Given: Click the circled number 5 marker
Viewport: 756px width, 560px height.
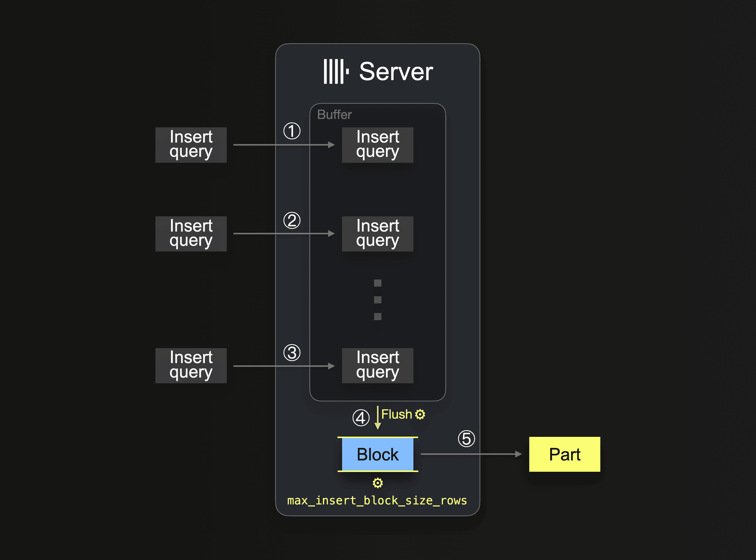Looking at the screenshot, I should 466,439.
